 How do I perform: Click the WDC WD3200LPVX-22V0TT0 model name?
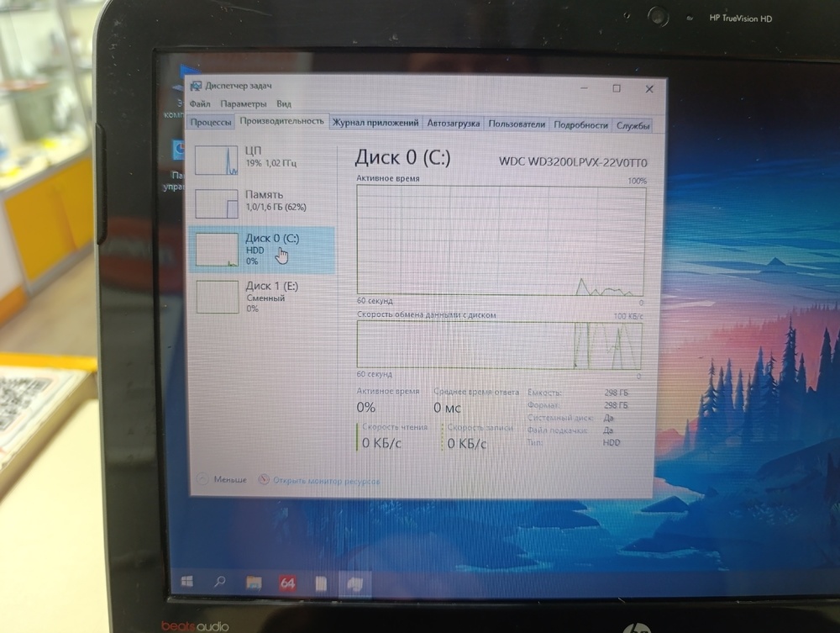pos(573,162)
